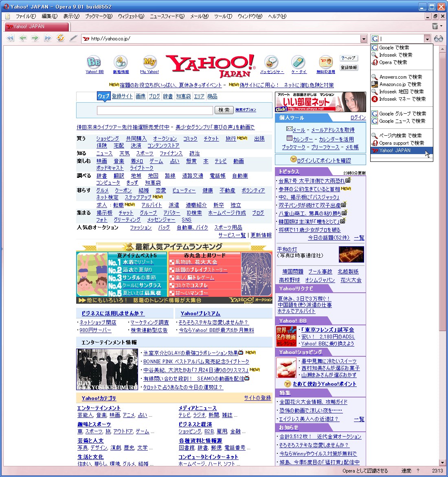Click the vertical scrollbar down arrow

442,463
